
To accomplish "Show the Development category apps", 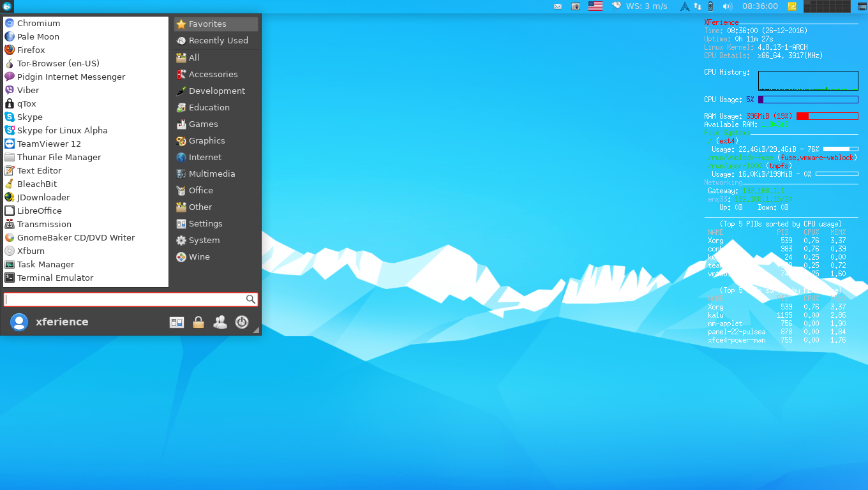I will [x=216, y=91].
